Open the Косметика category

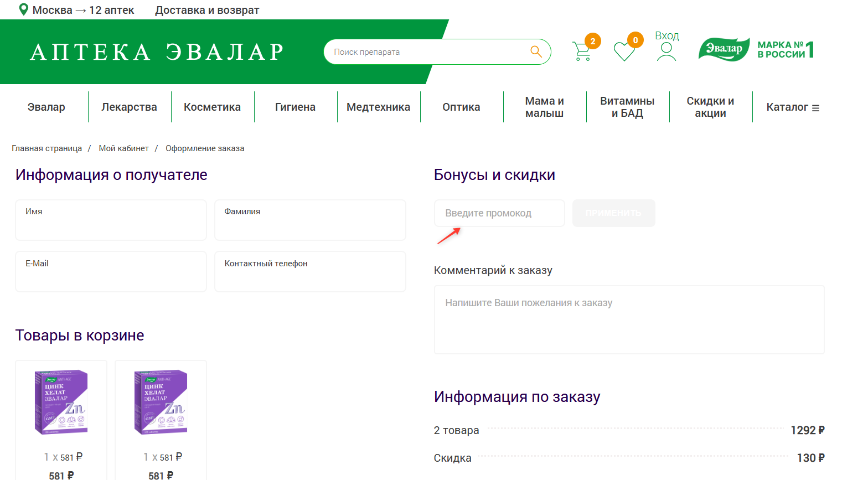click(x=212, y=107)
